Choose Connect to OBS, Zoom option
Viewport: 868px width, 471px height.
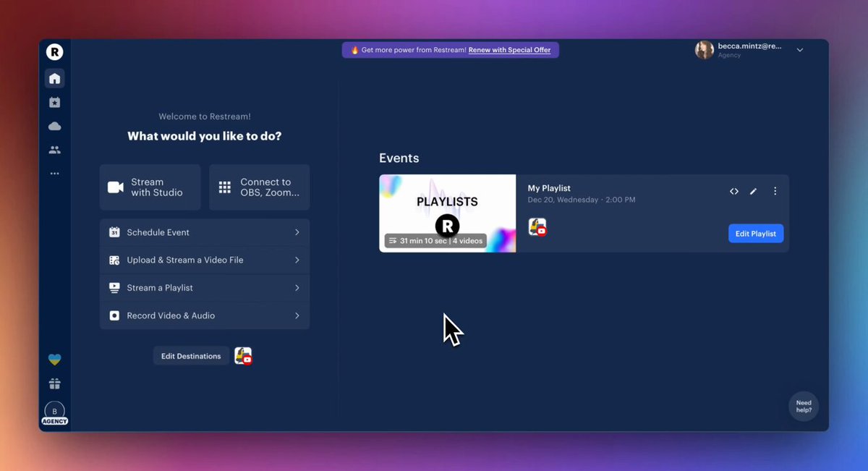(259, 187)
